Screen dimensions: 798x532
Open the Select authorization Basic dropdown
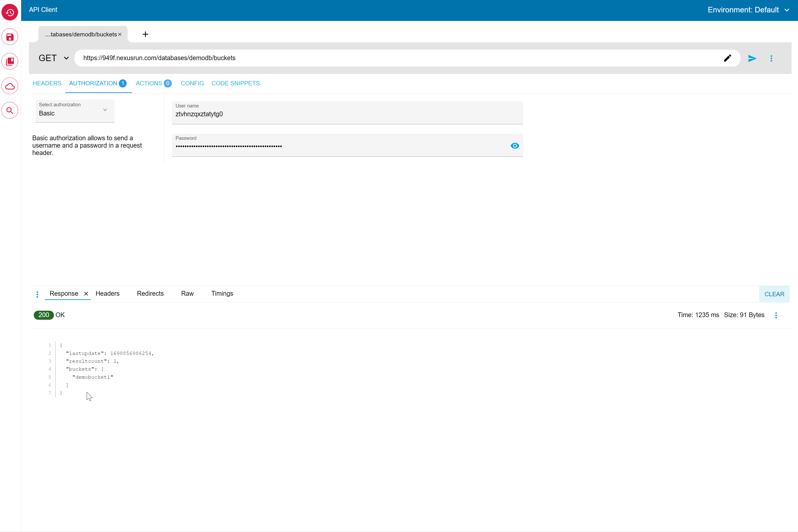point(75,111)
